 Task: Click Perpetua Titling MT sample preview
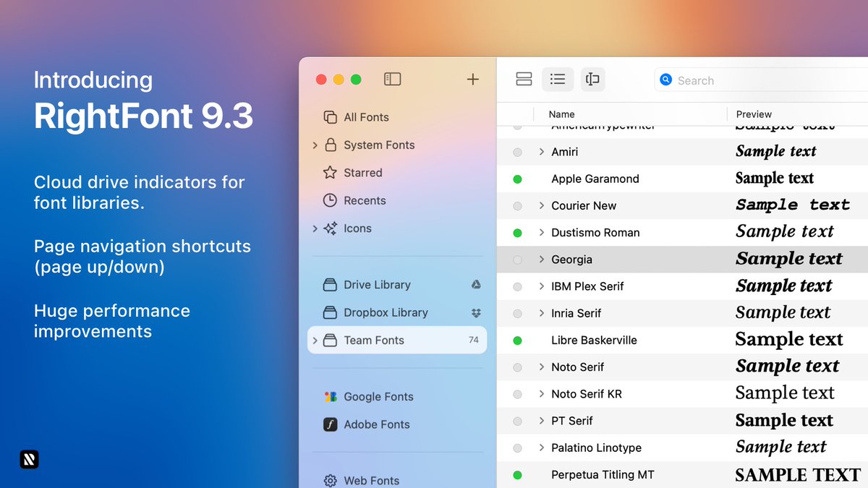click(798, 475)
